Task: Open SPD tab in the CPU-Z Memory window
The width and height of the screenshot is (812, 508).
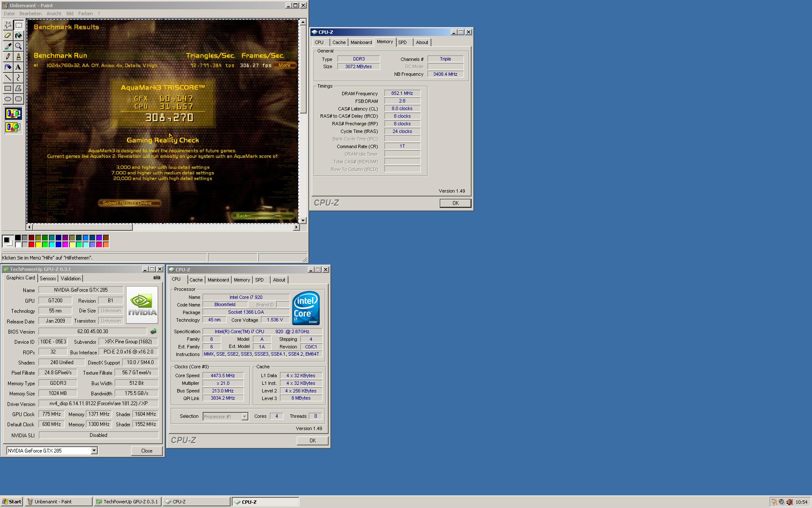Action: click(x=403, y=42)
